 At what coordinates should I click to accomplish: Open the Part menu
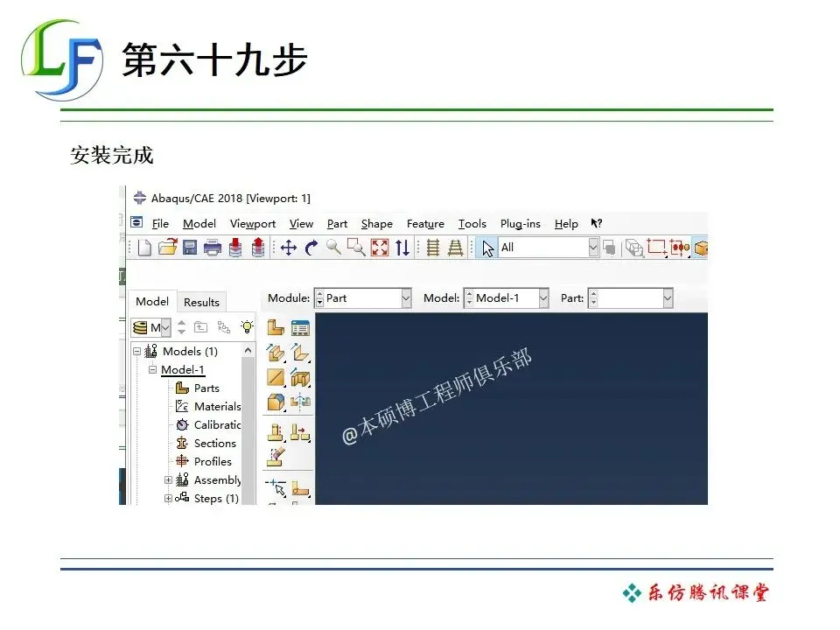(337, 224)
